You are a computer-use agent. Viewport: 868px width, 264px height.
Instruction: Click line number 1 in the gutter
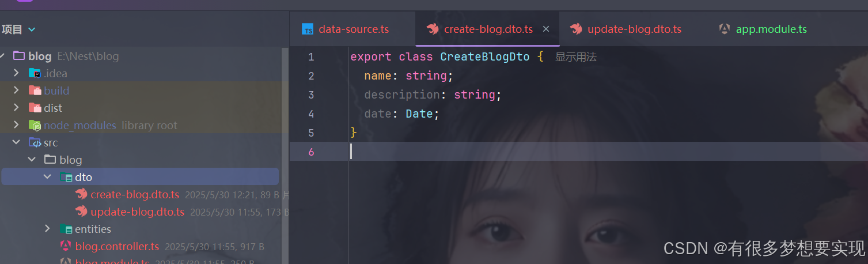(x=311, y=57)
